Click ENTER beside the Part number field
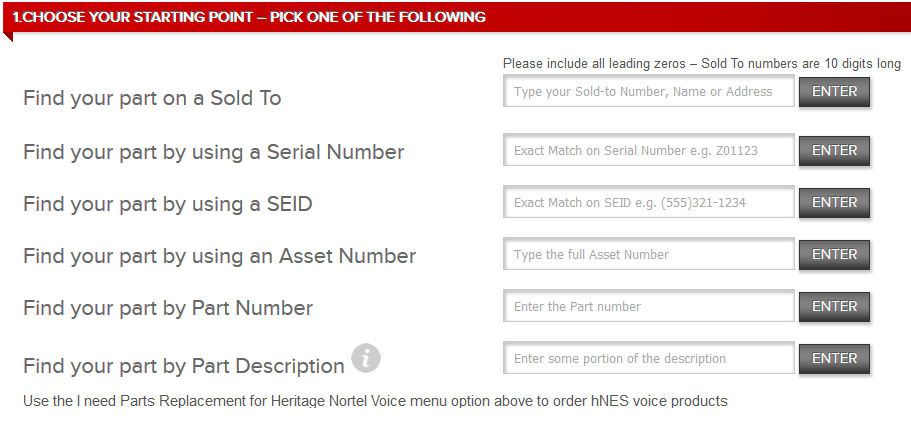The width and height of the screenshot is (911, 426). pos(834,307)
